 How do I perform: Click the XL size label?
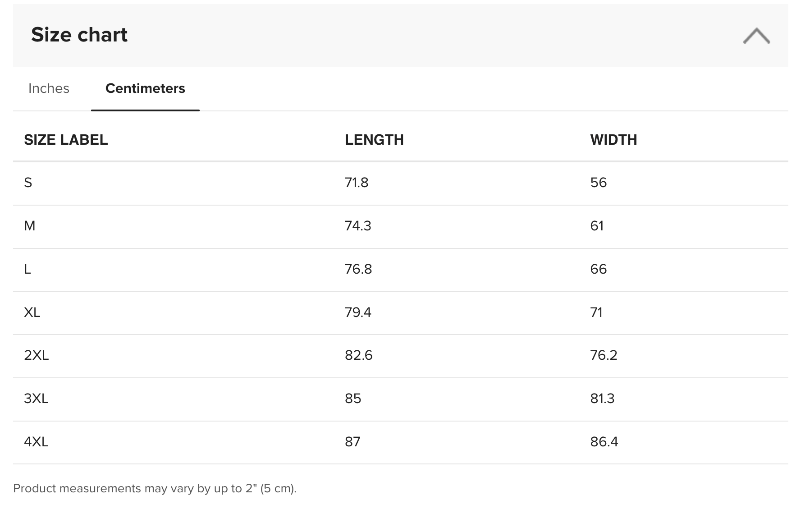[32, 312]
